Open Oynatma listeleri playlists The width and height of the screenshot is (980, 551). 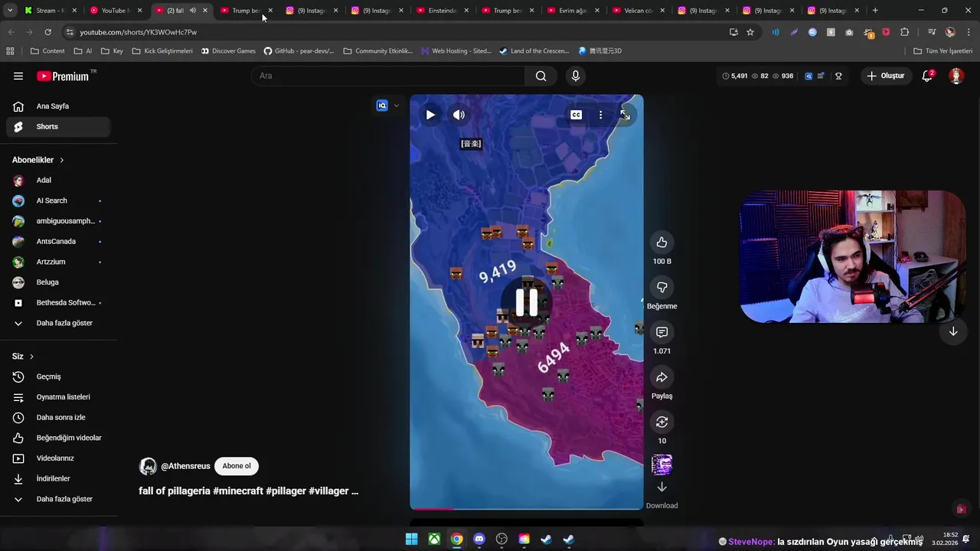58,397
